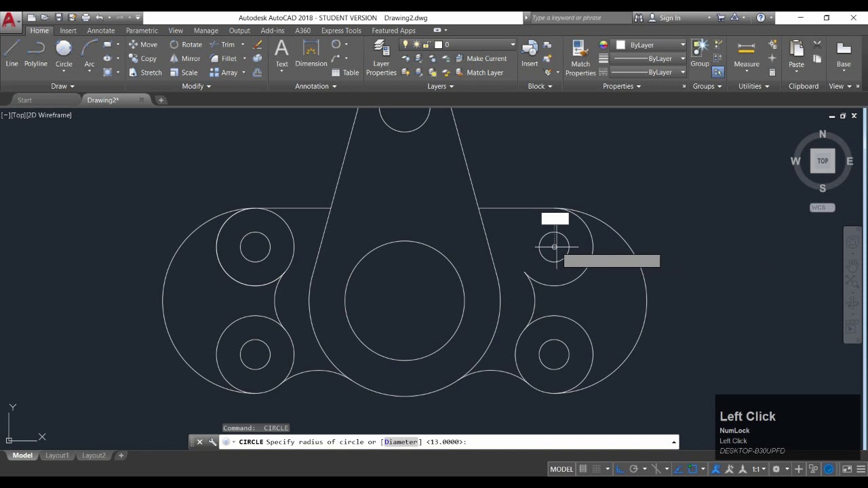This screenshot has height=488, width=868.
Task: Toggle isometric drafting in status bar
Action: click(655, 469)
